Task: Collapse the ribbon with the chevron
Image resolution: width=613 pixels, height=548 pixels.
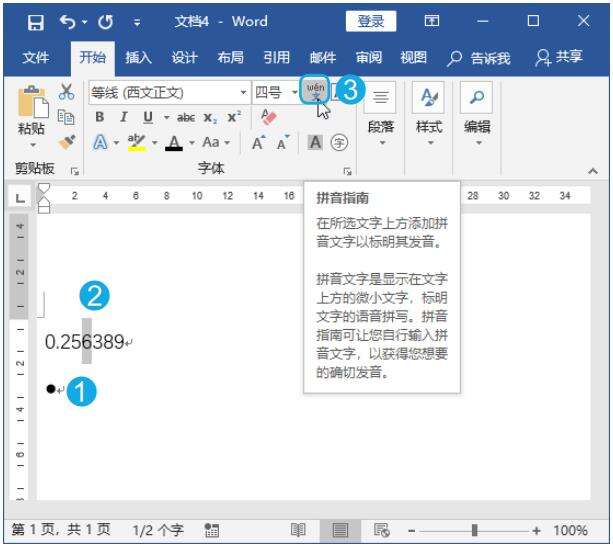Action: coord(593,171)
